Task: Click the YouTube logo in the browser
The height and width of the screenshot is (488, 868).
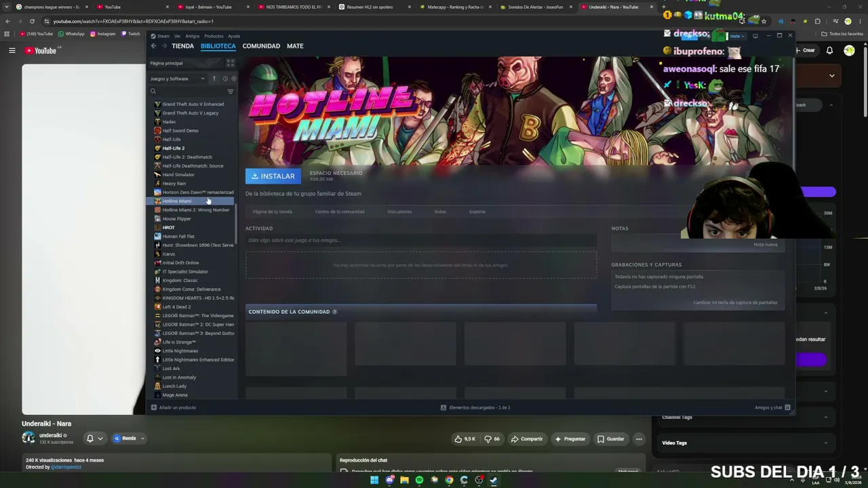Action: click(41, 50)
